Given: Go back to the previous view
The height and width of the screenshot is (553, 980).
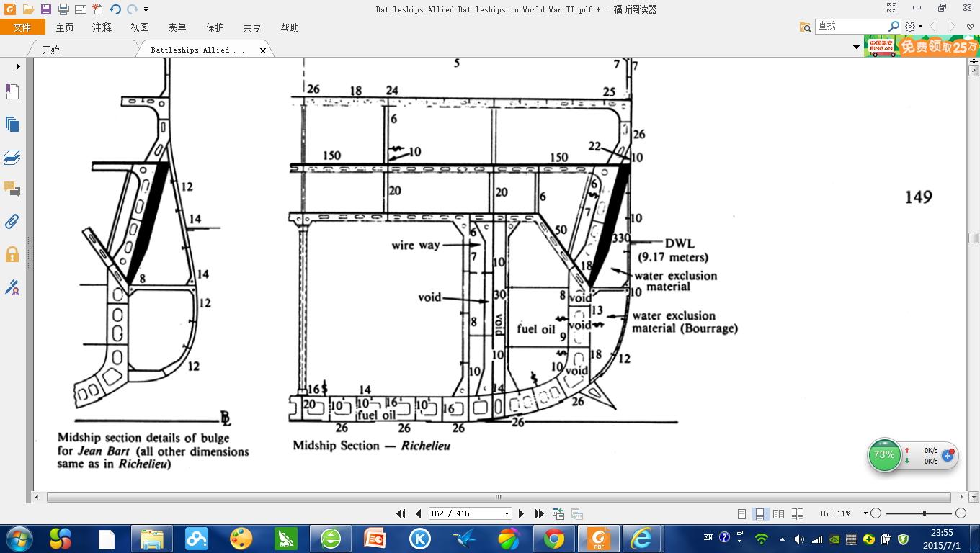Looking at the screenshot, I should (x=558, y=513).
